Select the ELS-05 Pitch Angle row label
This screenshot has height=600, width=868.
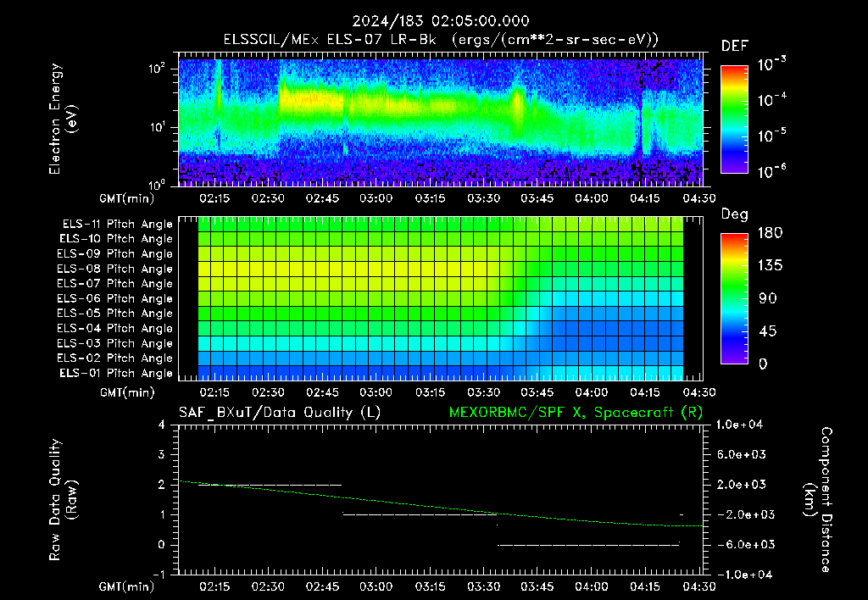(115, 314)
